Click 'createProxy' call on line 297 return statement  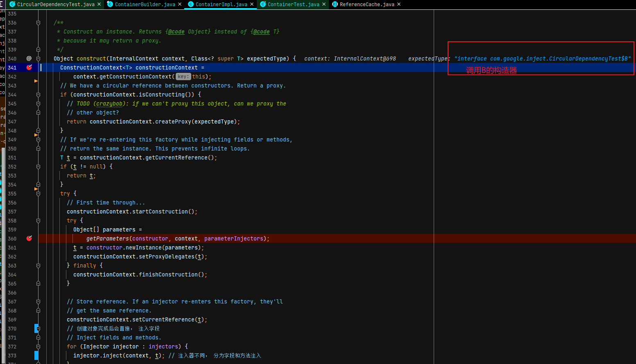pos(173,121)
